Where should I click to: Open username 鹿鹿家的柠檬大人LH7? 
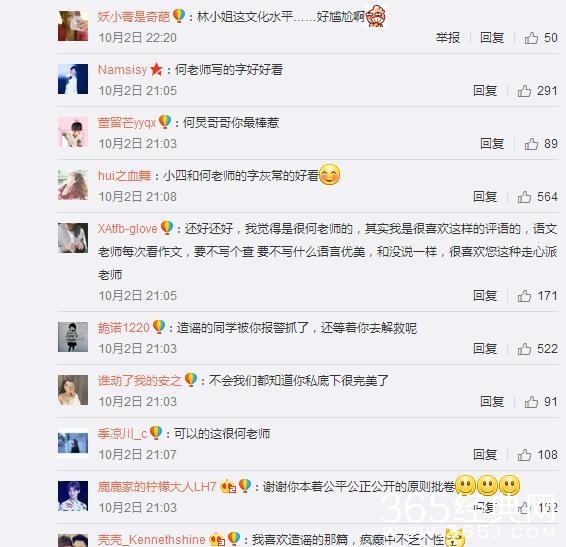click(157, 487)
